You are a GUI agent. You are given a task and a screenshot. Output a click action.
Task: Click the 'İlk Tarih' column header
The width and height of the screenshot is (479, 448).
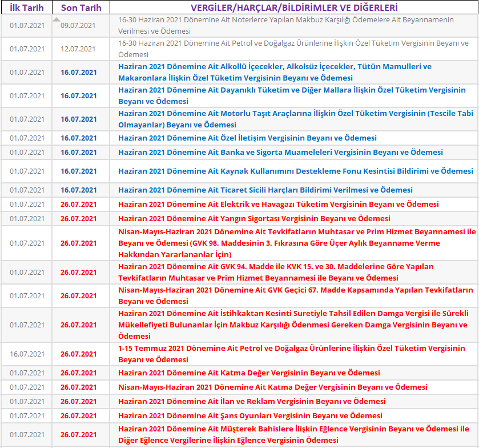coord(27,7)
